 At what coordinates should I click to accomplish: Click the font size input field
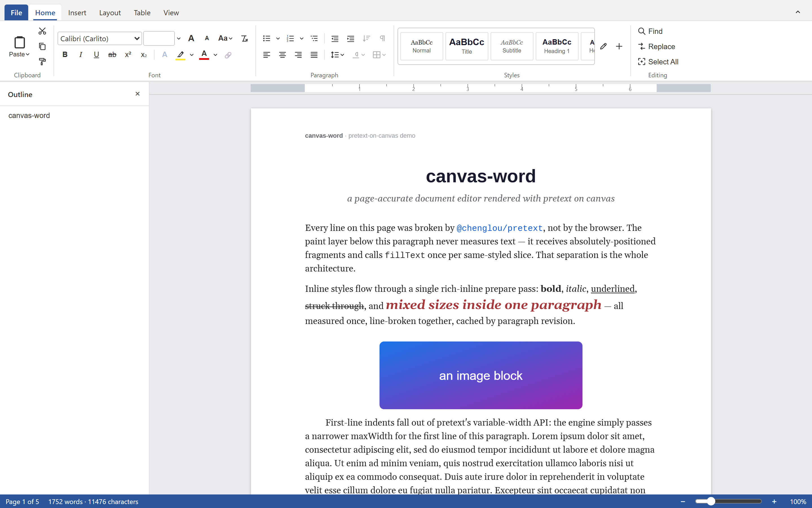coord(159,38)
